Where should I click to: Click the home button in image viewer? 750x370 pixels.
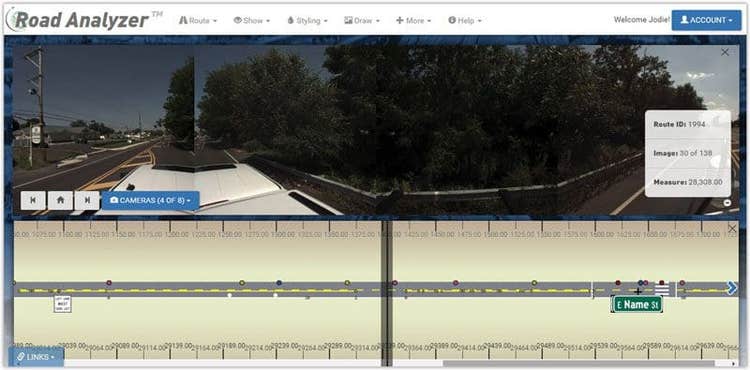pos(60,200)
